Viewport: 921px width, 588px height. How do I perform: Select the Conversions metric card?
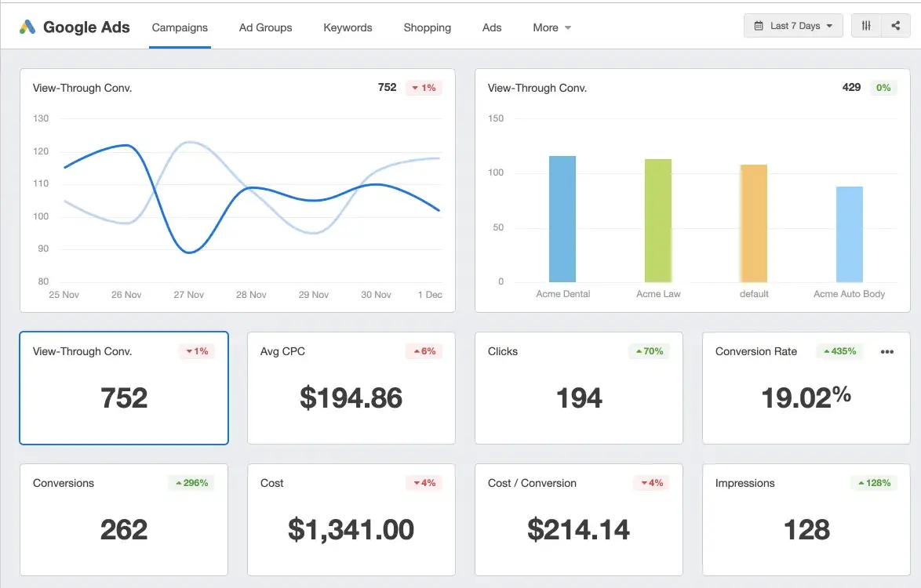[x=124, y=520]
